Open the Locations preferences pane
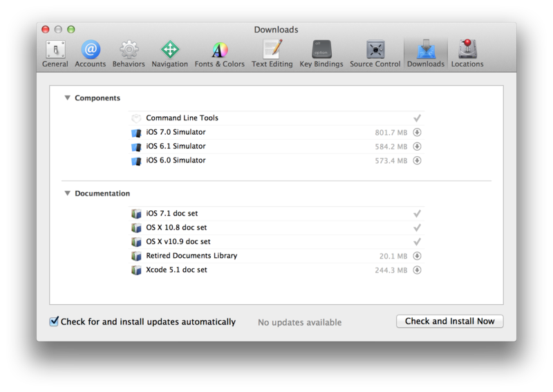 (467, 54)
